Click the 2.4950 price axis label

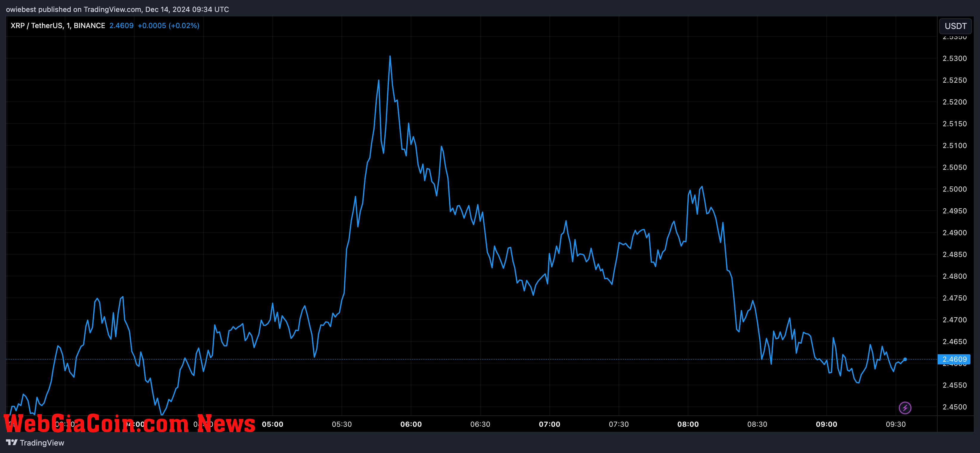[x=955, y=211]
